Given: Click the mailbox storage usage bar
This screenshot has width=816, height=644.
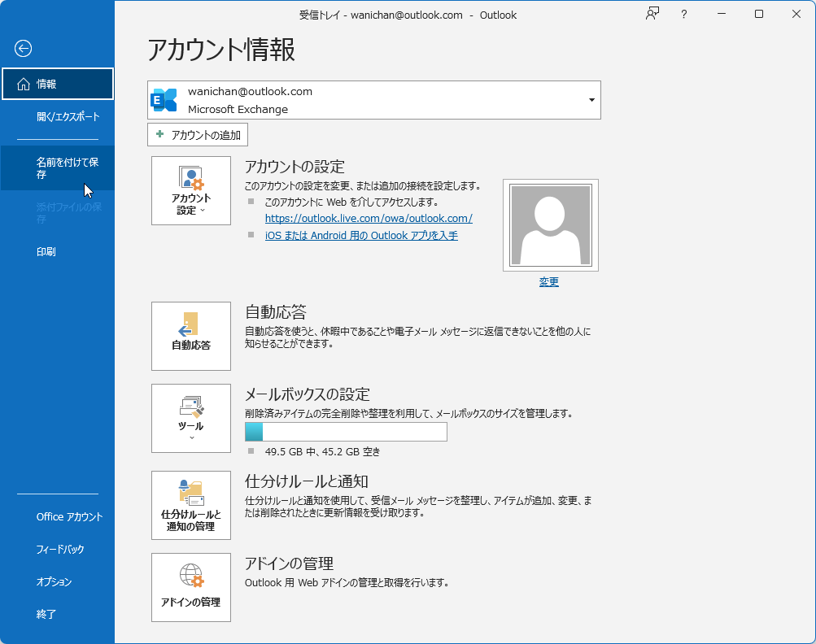Looking at the screenshot, I should coord(346,432).
